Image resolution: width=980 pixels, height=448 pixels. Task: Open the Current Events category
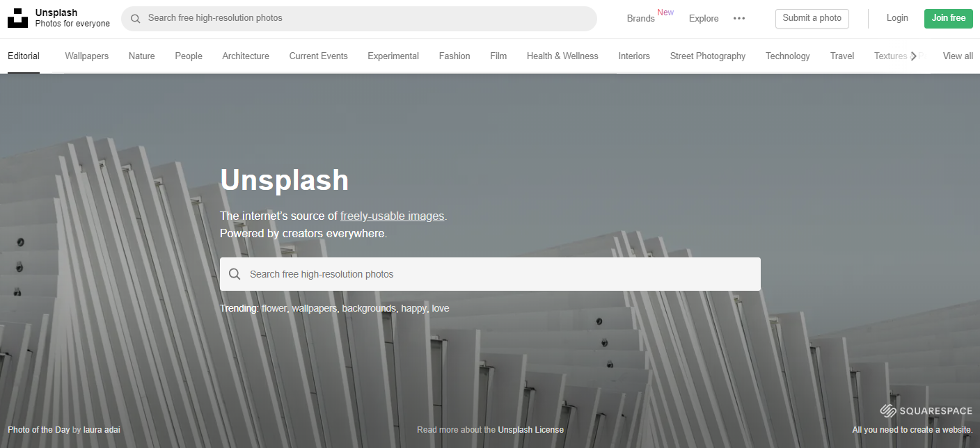pyautogui.click(x=319, y=56)
